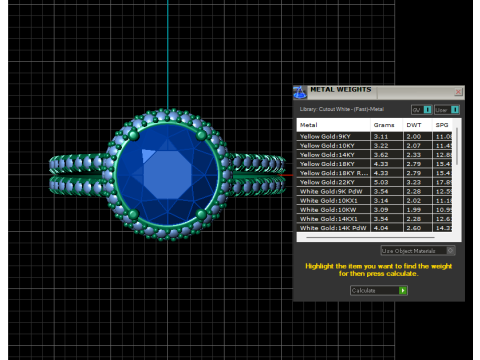Click the upper-left prong on the ring
The image size is (480, 360).
point(134,135)
